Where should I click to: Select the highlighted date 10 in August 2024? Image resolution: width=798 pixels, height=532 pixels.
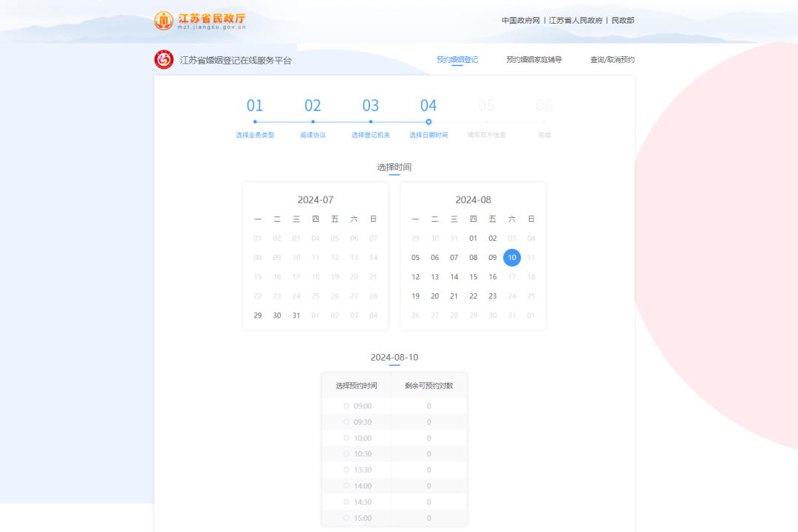pyautogui.click(x=512, y=258)
